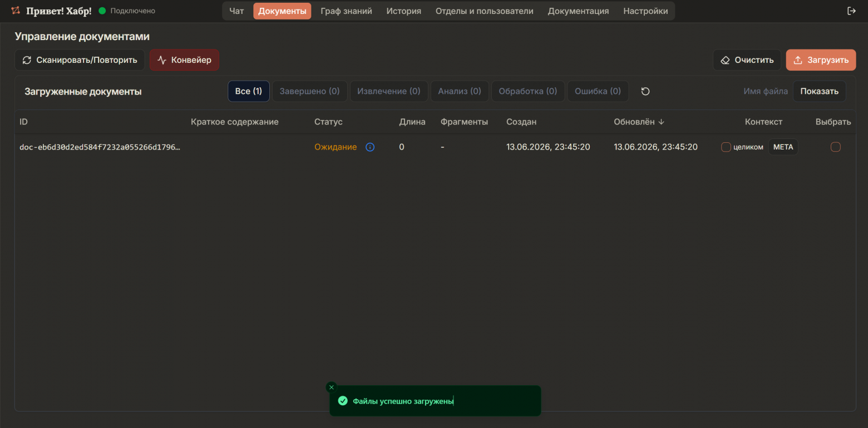
Task: Toggle the целиком context checkbox
Action: click(x=726, y=147)
